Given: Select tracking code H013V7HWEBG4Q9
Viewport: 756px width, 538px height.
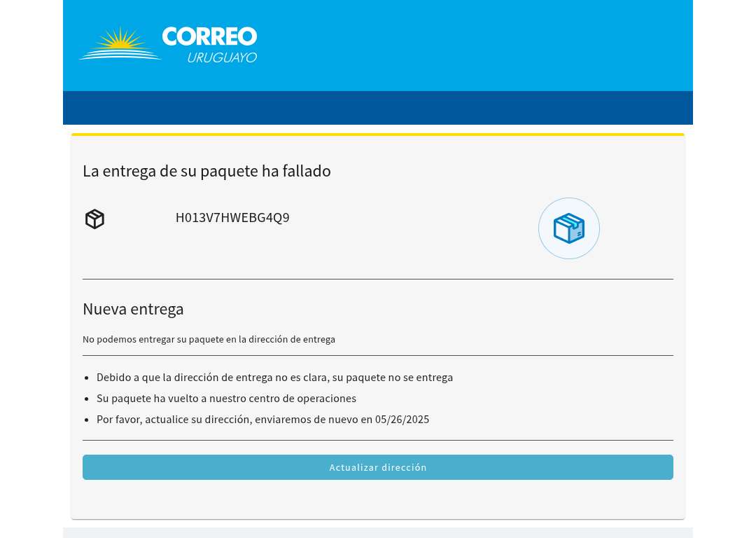Looking at the screenshot, I should [x=232, y=218].
